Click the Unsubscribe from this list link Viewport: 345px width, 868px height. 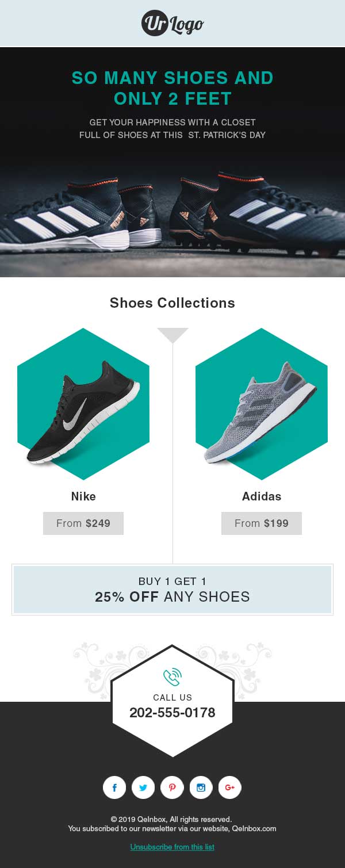coord(172,847)
